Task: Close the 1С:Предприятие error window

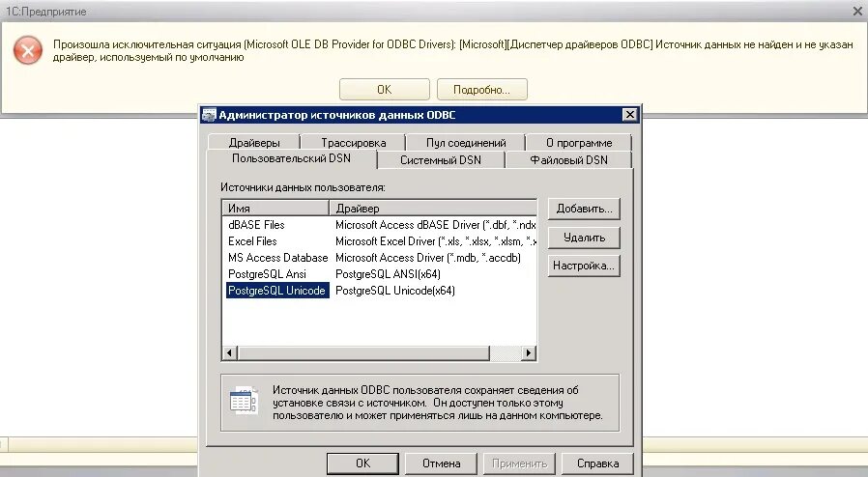Action: coord(857,11)
